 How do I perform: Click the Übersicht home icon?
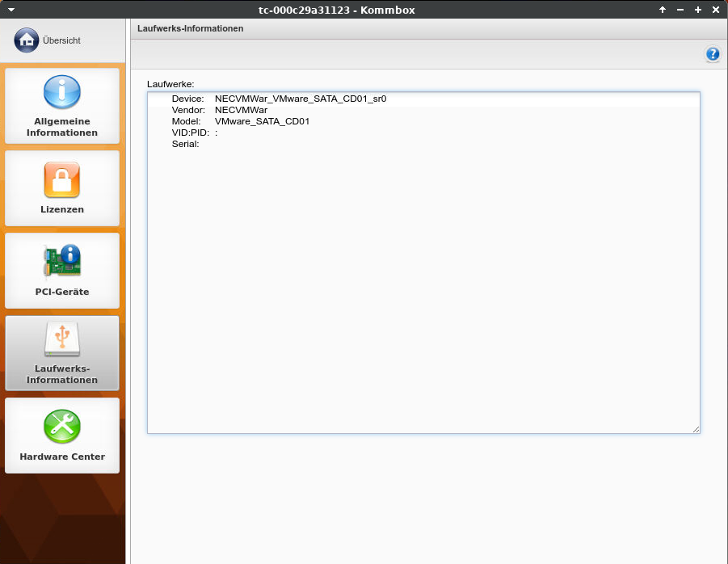pyautogui.click(x=26, y=40)
